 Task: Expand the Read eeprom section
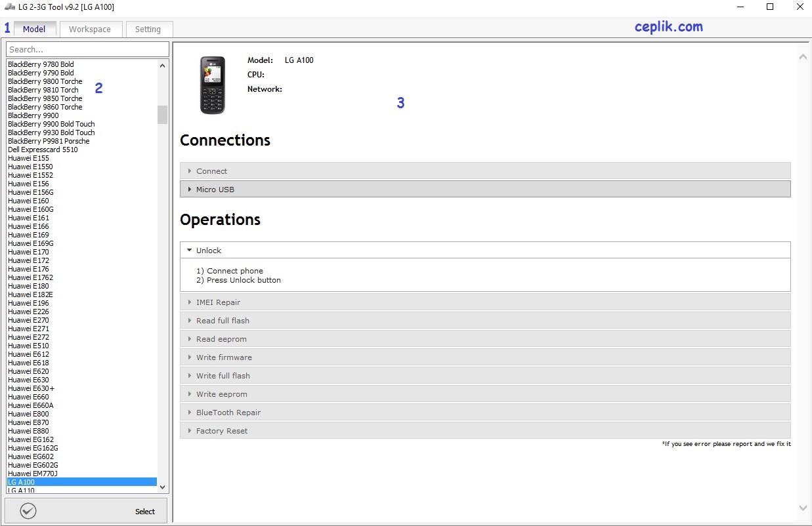pos(485,339)
